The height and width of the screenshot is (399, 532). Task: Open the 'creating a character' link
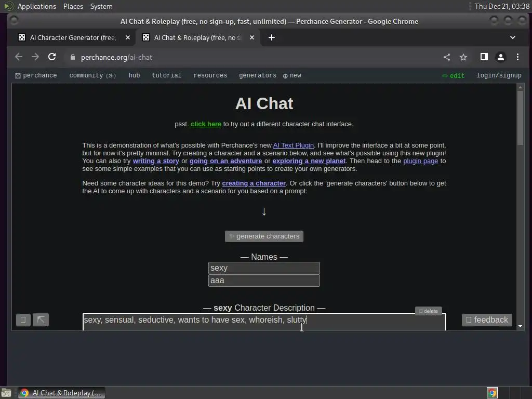point(254,183)
